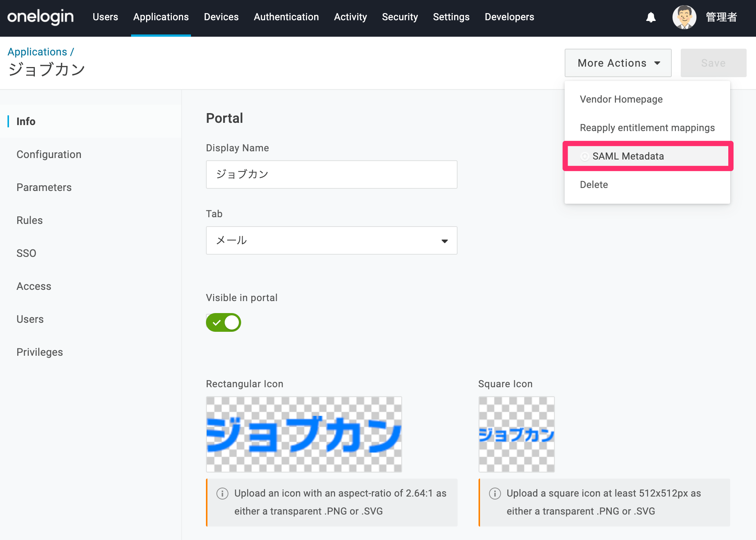This screenshot has width=756, height=540.
Task: Click info icon beside rectangular icon hint
Action: tap(222, 493)
